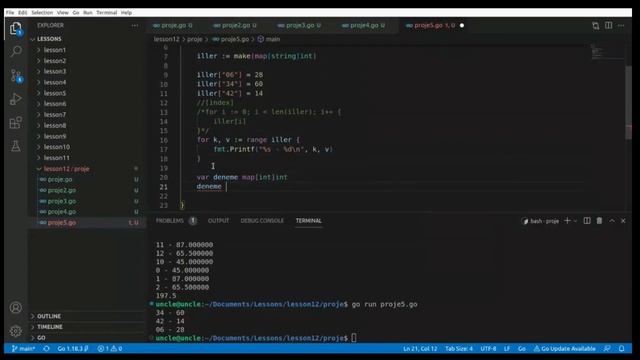This screenshot has height=360, width=640.
Task: Split the terminal panel
Action: point(587,221)
